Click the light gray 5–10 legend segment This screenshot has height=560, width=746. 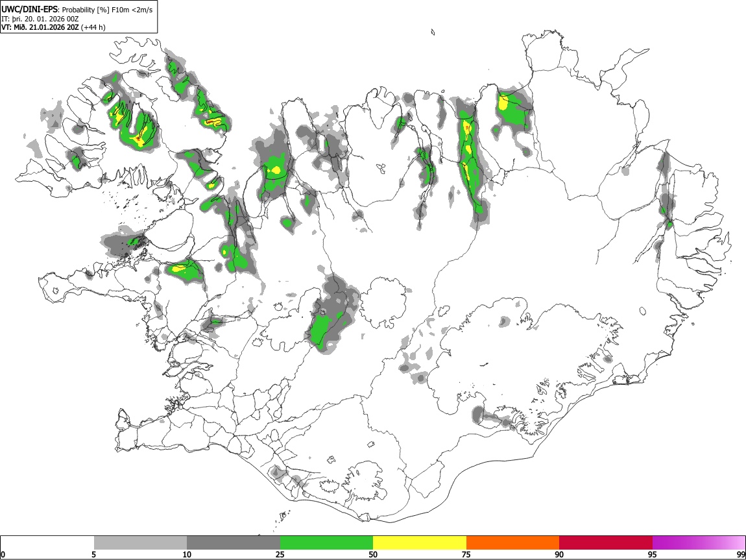[140, 543]
